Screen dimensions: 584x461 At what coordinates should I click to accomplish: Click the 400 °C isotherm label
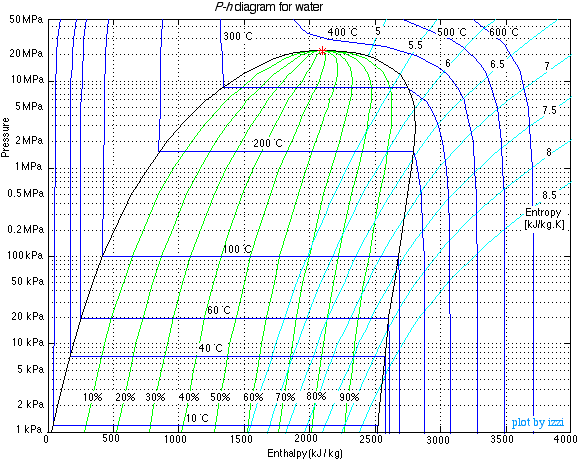342,32
